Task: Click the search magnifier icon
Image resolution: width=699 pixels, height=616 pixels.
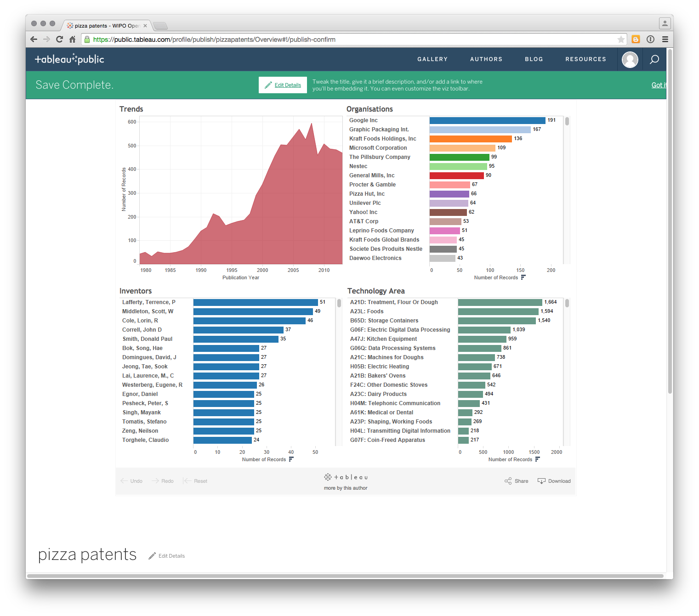Action: coord(654,59)
